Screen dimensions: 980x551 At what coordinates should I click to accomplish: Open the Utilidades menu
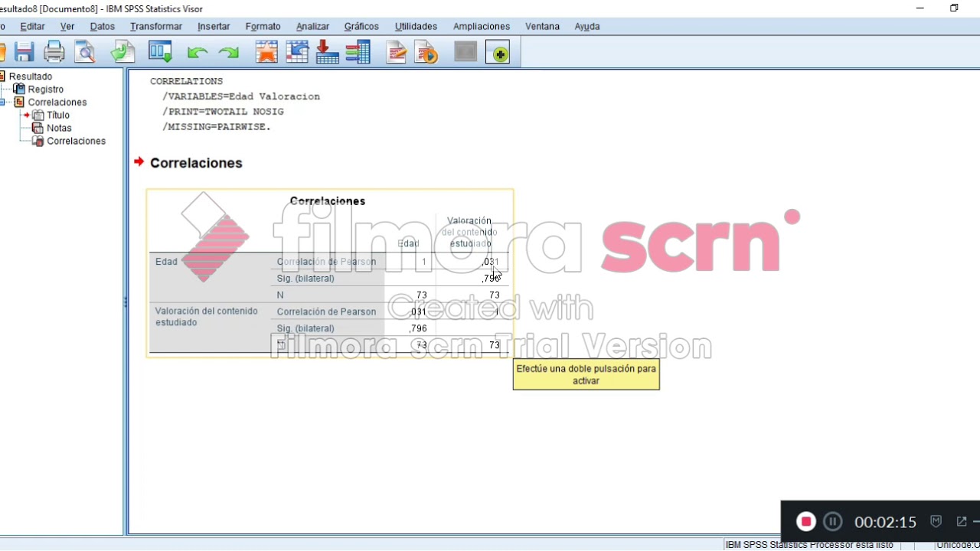416,26
